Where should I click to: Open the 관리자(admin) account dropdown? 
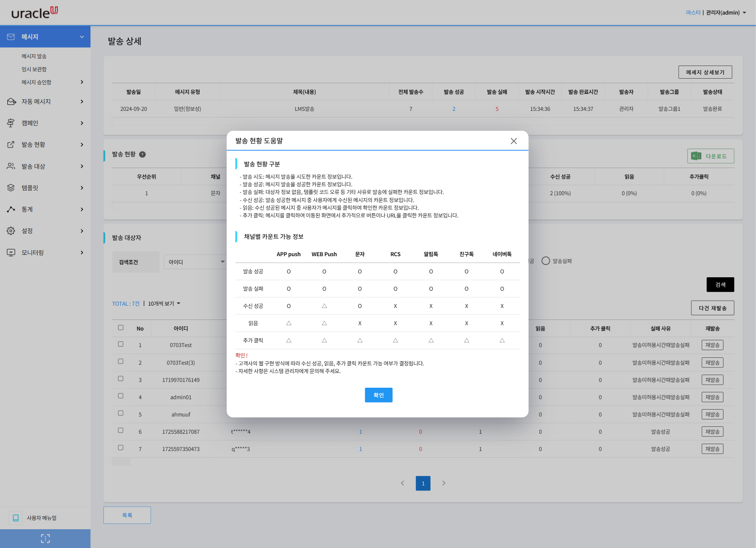pyautogui.click(x=726, y=13)
